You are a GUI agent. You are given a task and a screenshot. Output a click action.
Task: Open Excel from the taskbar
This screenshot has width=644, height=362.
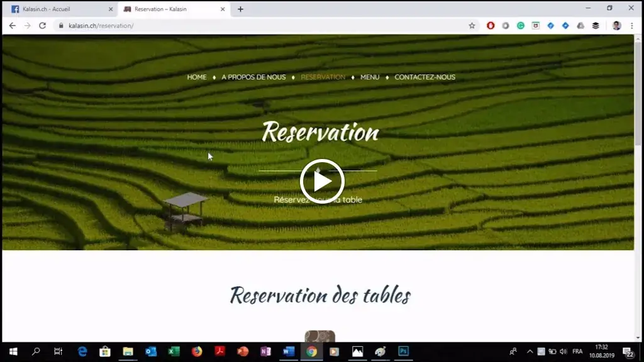pos(173,352)
